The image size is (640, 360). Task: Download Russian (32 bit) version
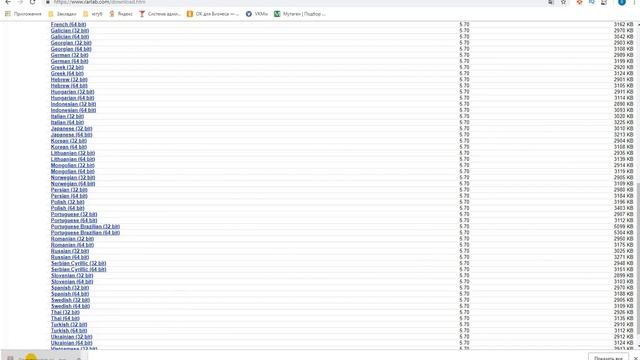[x=70, y=251]
